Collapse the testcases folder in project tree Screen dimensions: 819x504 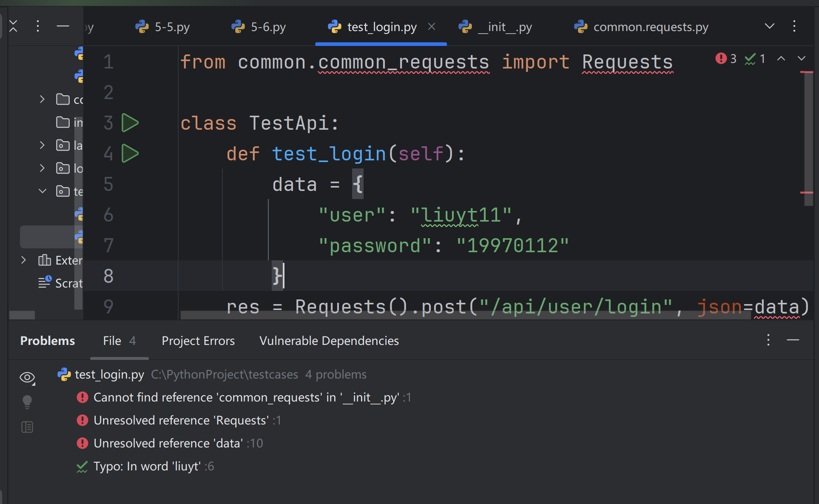point(42,191)
